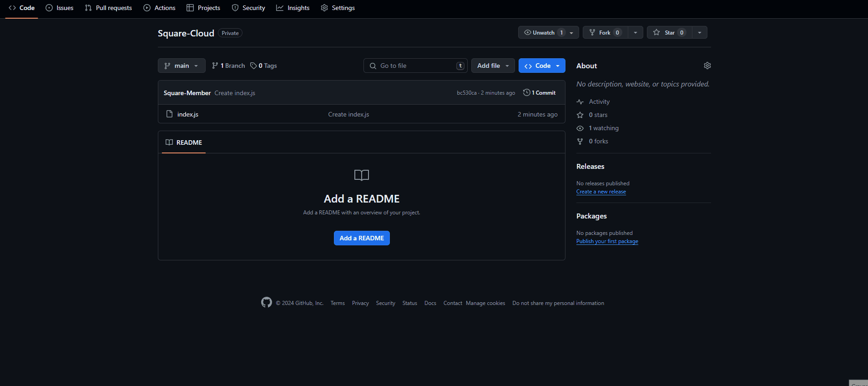Image resolution: width=868 pixels, height=386 pixels.
Task: View the 1 Branch link
Action: 228,66
